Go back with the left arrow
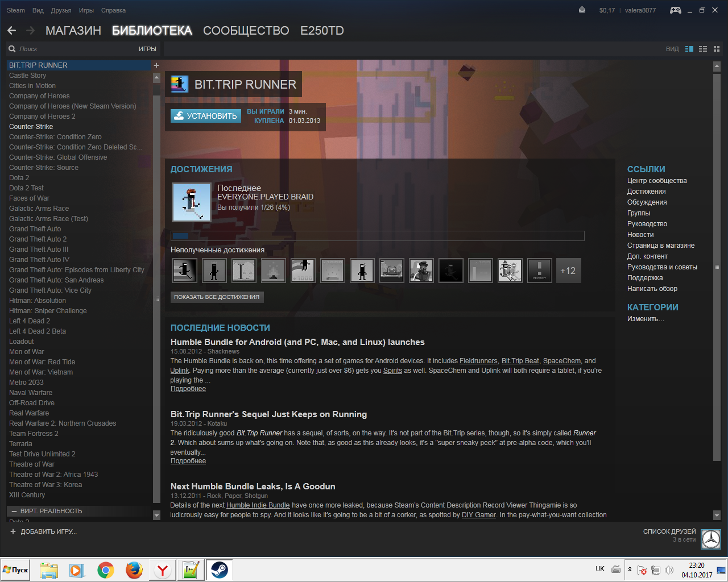728x582 pixels. point(11,31)
